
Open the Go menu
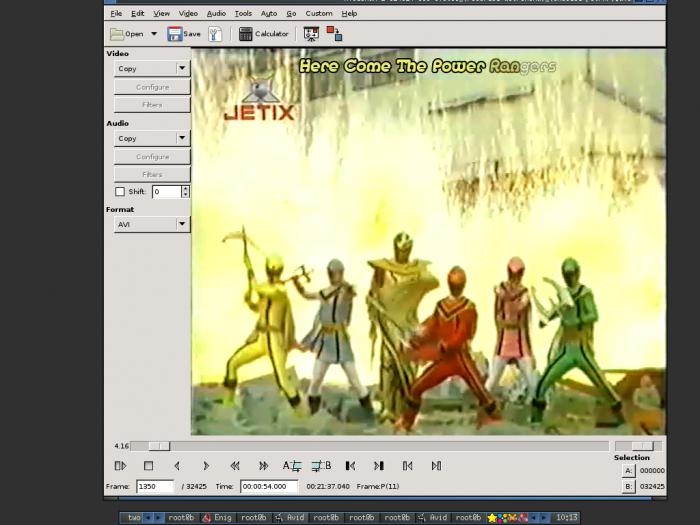pos(291,13)
